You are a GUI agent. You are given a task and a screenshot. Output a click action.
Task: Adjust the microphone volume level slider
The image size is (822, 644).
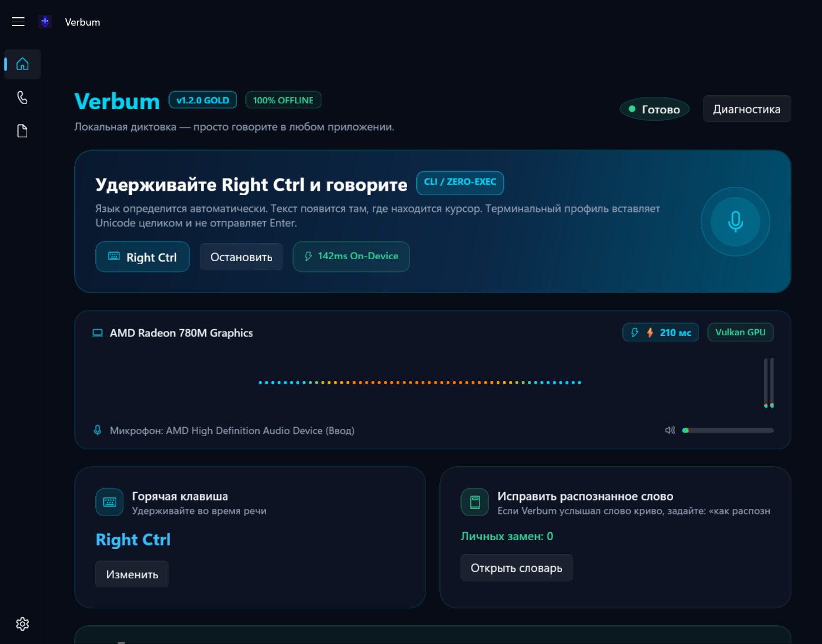(x=727, y=430)
